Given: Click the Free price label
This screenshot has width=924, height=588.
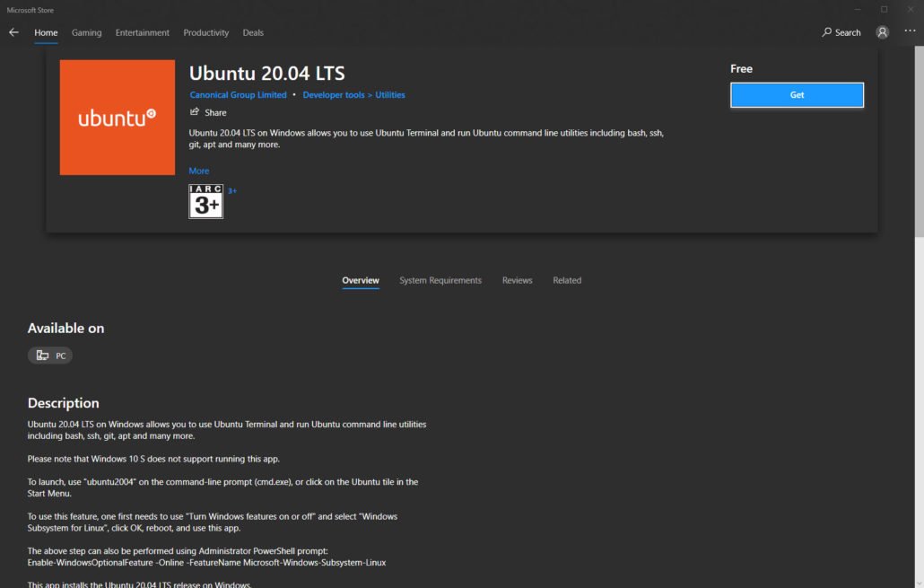Looking at the screenshot, I should pyautogui.click(x=741, y=69).
